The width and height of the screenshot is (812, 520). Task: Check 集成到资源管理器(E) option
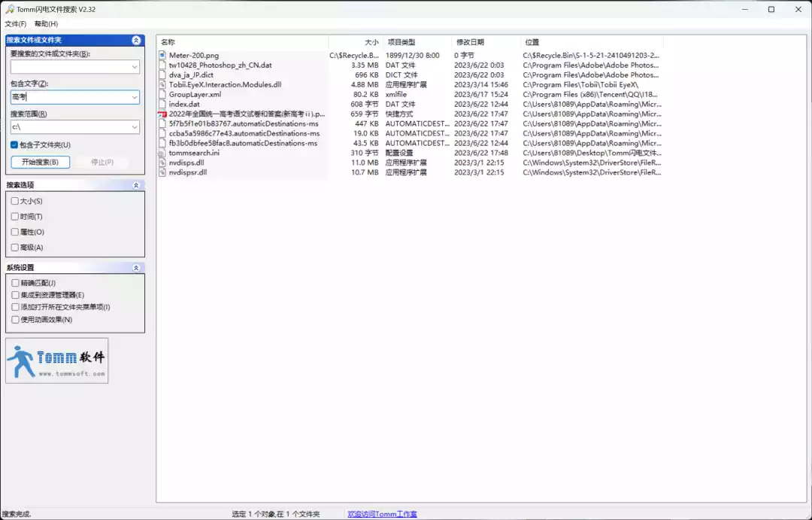coord(15,294)
